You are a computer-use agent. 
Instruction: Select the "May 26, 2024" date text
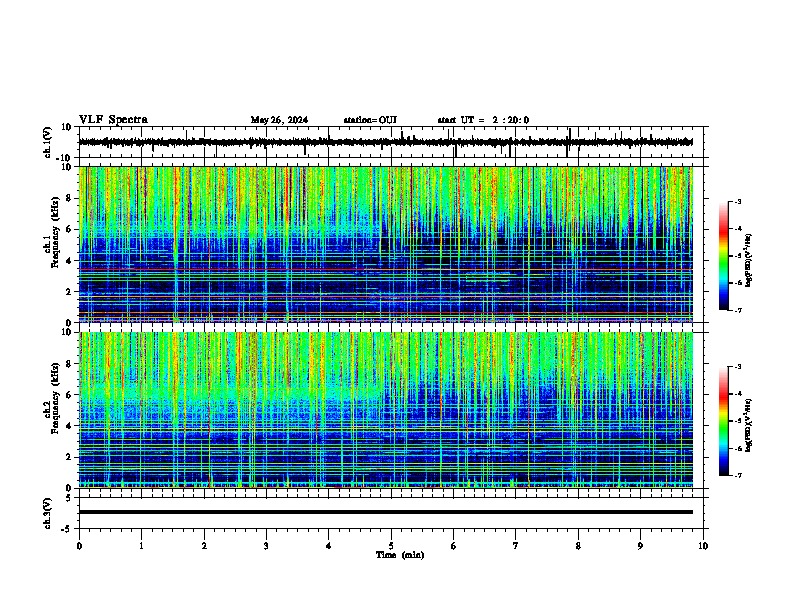pyautogui.click(x=279, y=120)
